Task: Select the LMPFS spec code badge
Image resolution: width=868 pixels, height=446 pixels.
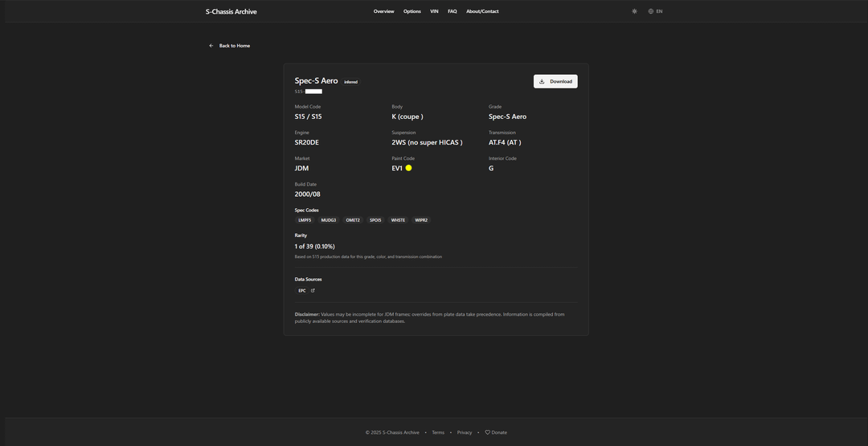Action: (x=305, y=220)
